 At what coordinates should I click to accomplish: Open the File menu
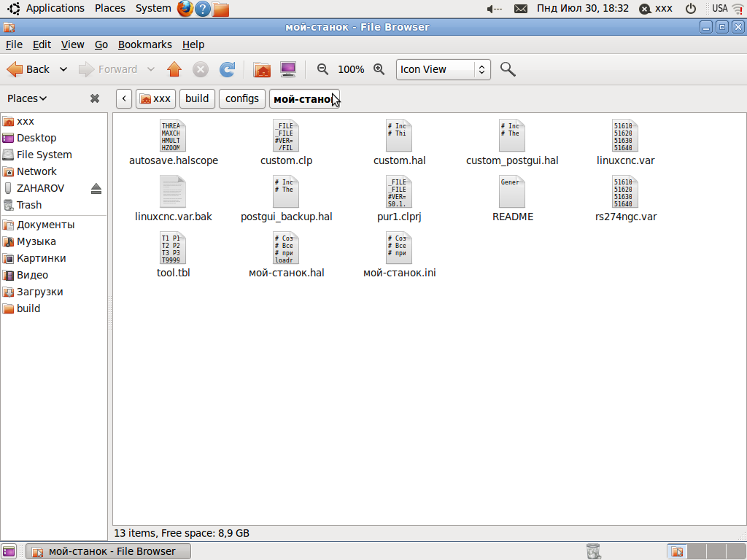click(14, 44)
